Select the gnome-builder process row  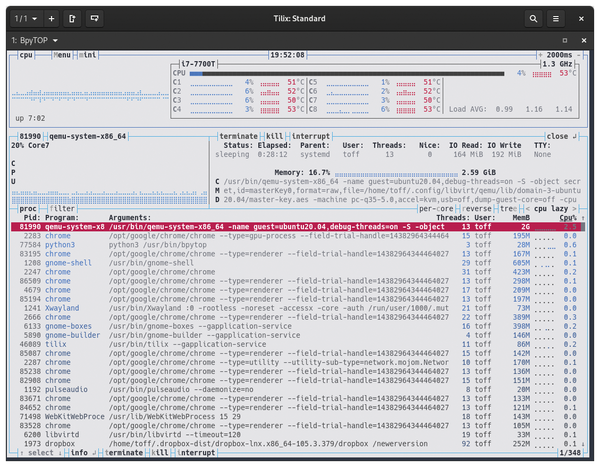pos(298,335)
